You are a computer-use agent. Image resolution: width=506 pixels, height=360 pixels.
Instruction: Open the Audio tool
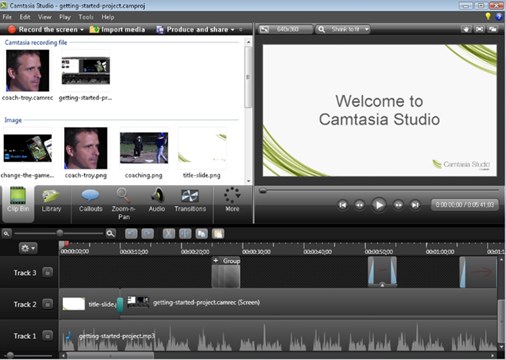click(x=157, y=201)
